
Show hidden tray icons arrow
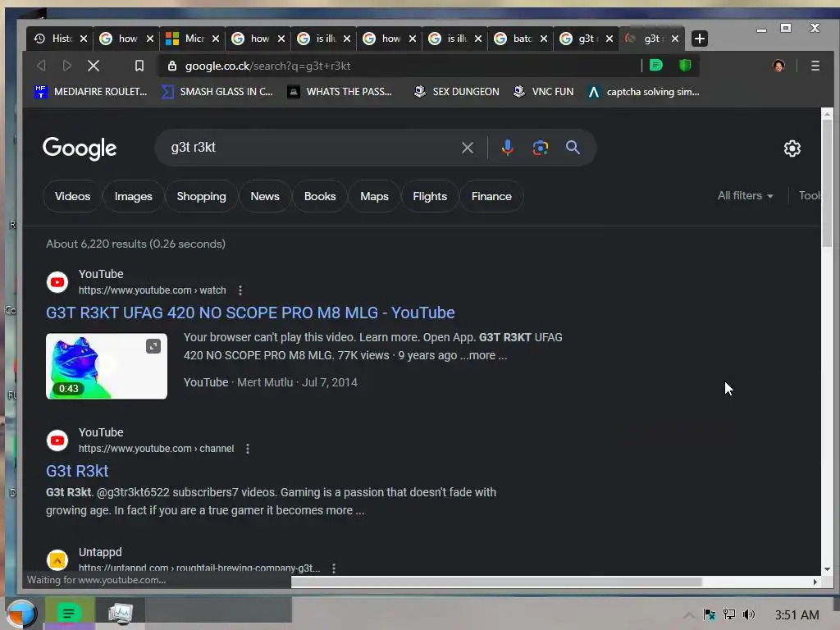[x=689, y=615]
